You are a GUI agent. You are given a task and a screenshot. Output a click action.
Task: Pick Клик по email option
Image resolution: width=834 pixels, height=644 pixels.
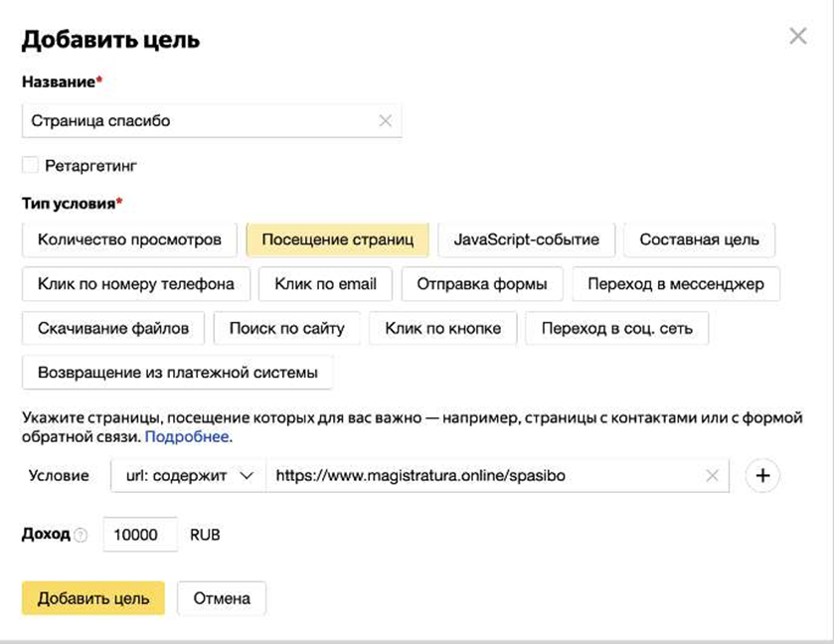coord(325,284)
